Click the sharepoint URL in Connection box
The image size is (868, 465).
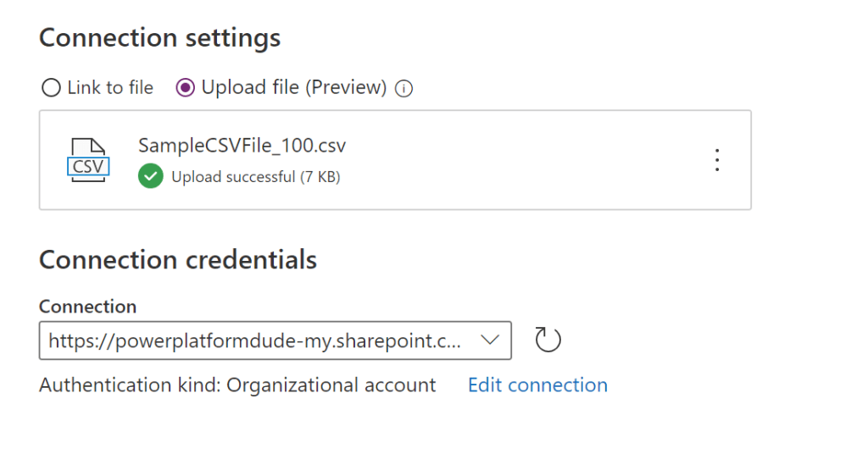255,340
